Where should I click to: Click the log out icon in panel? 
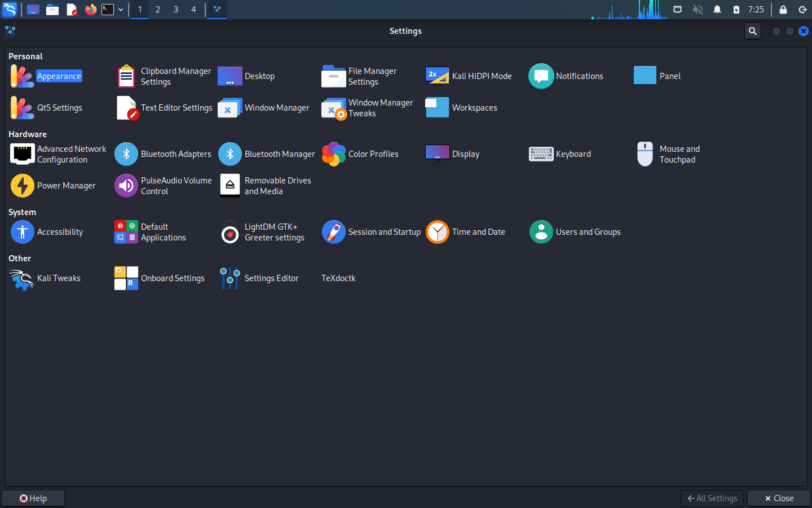pyautogui.click(x=803, y=10)
